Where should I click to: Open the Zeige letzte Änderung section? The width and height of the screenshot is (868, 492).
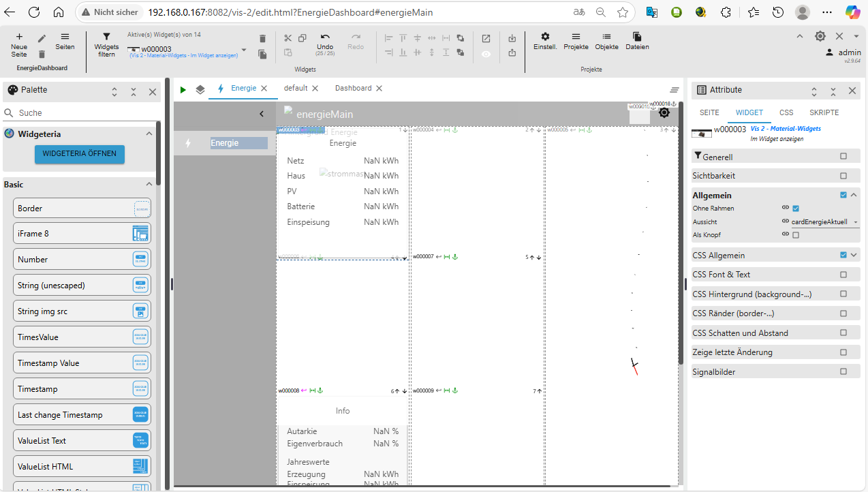click(x=776, y=352)
